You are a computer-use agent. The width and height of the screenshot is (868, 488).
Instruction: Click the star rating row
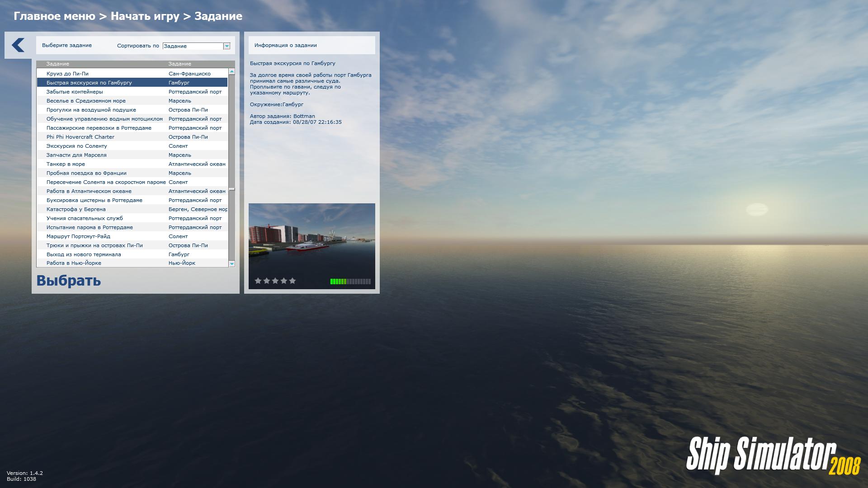(x=275, y=281)
